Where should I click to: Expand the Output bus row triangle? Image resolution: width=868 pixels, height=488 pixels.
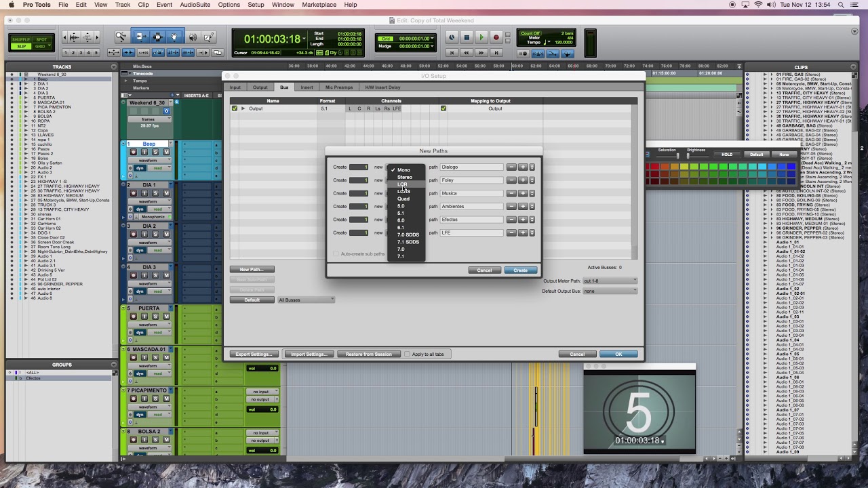243,108
